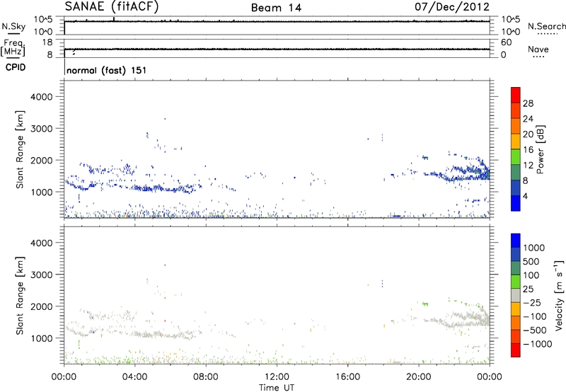Click the Time UT axis label
Image resolution: width=566 pixels, height=392 pixels.
coord(277,388)
